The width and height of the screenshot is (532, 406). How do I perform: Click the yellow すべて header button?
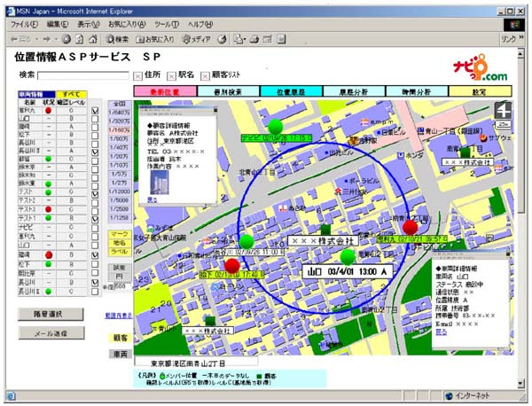point(71,94)
